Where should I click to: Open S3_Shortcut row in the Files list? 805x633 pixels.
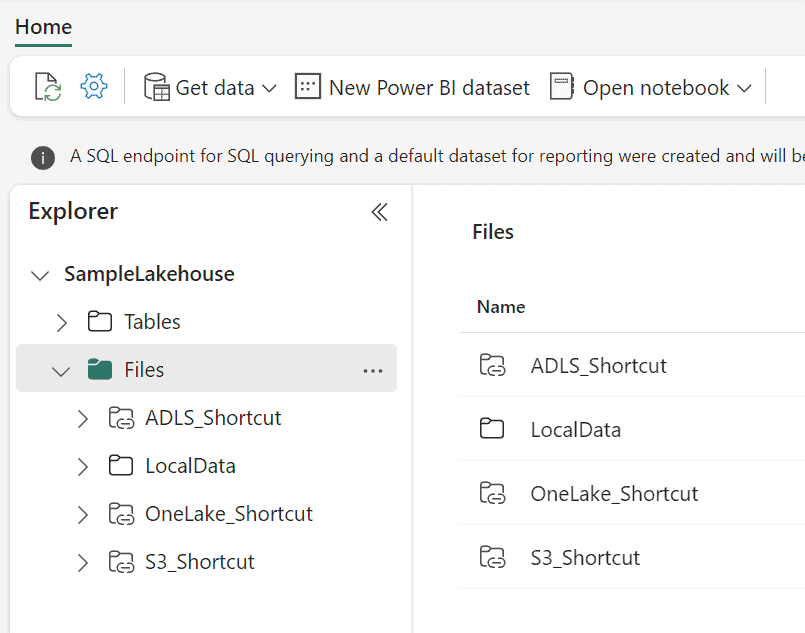pos(631,557)
